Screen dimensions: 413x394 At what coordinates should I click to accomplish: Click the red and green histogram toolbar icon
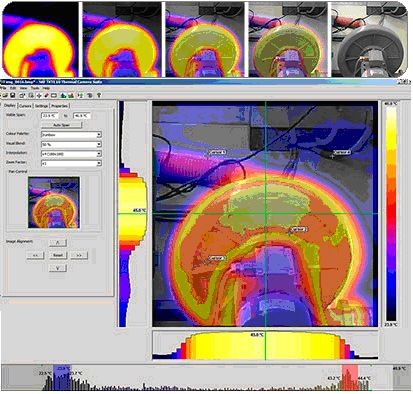[x=71, y=96]
